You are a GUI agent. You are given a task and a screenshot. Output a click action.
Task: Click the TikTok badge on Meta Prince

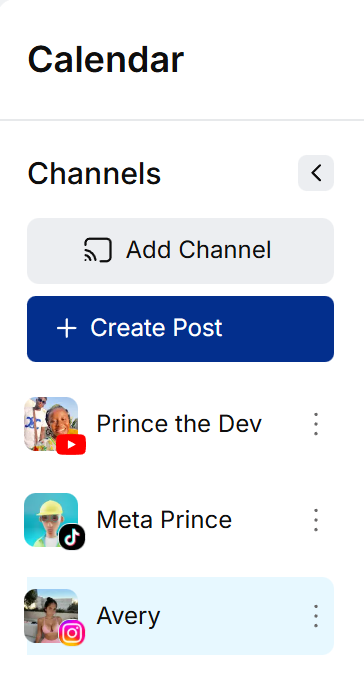click(72, 537)
